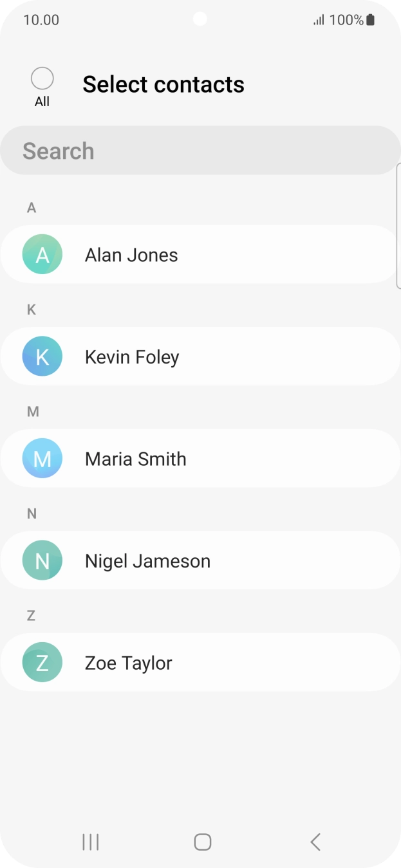The image size is (401, 868).
Task: Tap the signal strength icon
Action: (319, 20)
